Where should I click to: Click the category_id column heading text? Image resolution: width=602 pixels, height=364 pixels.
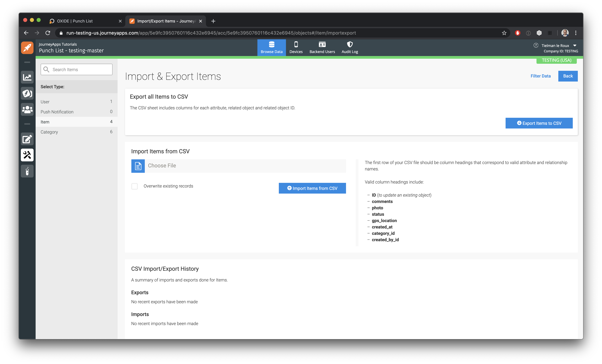(x=383, y=233)
